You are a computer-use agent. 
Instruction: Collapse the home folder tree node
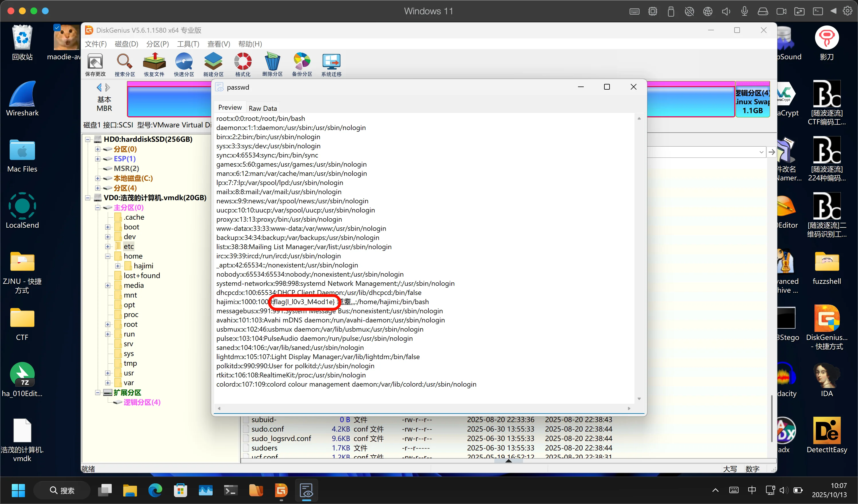pyautogui.click(x=107, y=256)
